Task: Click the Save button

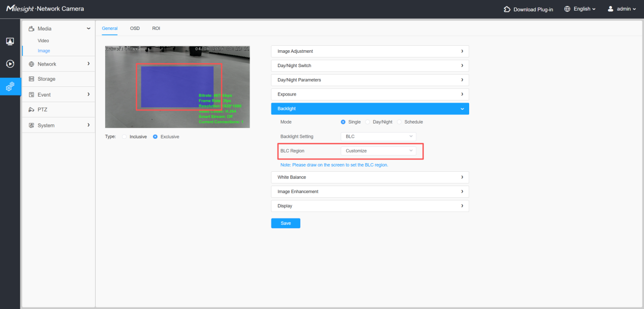Action: point(286,223)
